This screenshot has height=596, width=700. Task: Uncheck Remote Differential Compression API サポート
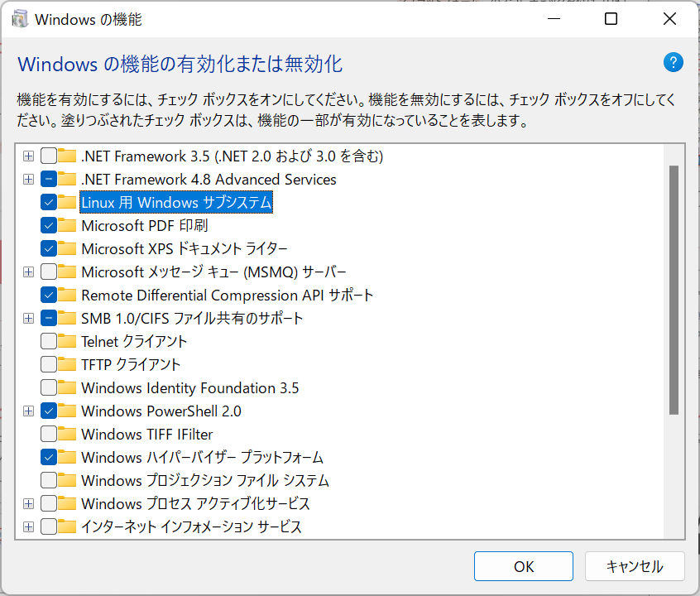coord(48,295)
